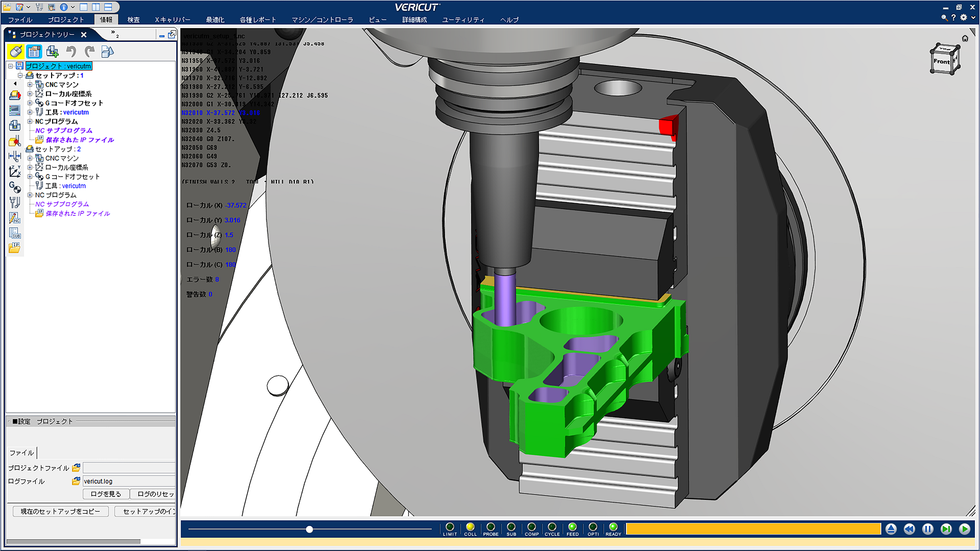Expand 工具 : vericutm under setup 1
980x551 pixels.
(30, 112)
